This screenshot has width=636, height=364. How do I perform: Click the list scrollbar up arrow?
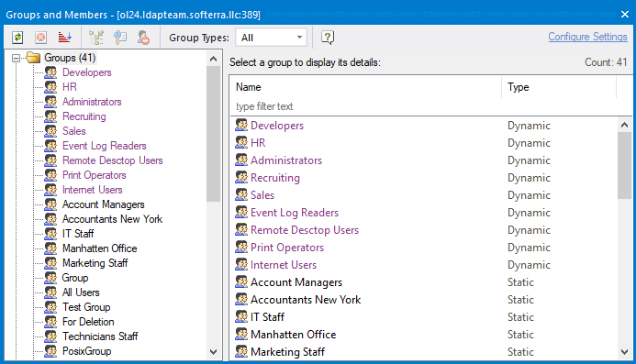click(x=625, y=125)
